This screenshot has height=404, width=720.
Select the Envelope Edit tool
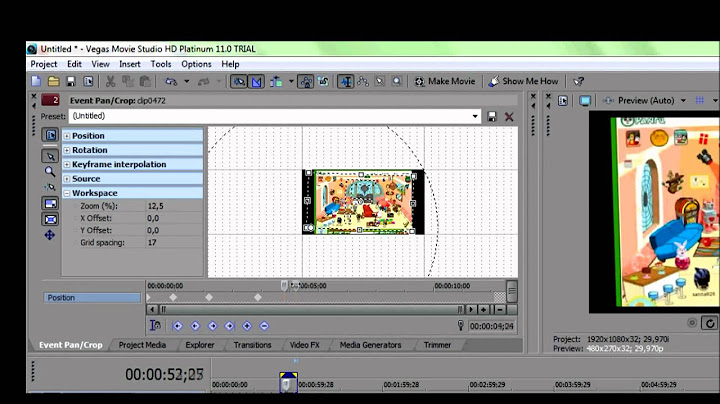[363, 81]
